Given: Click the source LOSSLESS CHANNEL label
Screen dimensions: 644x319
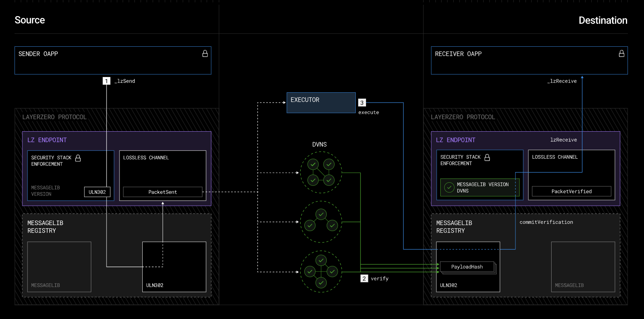Looking at the screenshot, I should pyautogui.click(x=146, y=158).
